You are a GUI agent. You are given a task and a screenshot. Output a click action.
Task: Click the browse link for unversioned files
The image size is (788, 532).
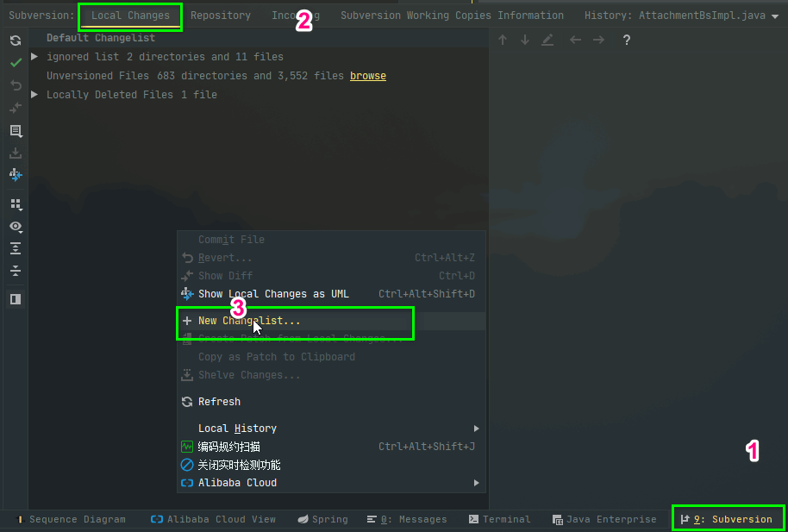(x=368, y=76)
